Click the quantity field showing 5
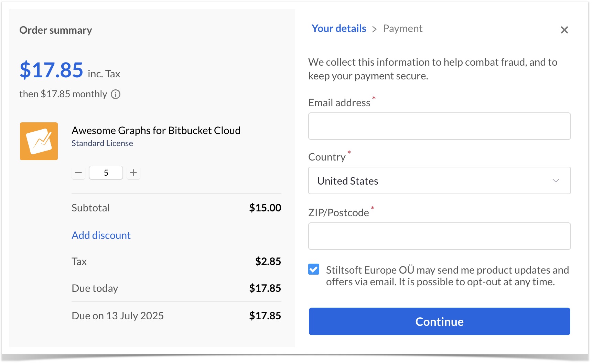The height and width of the screenshot is (364, 593). pyautogui.click(x=106, y=173)
